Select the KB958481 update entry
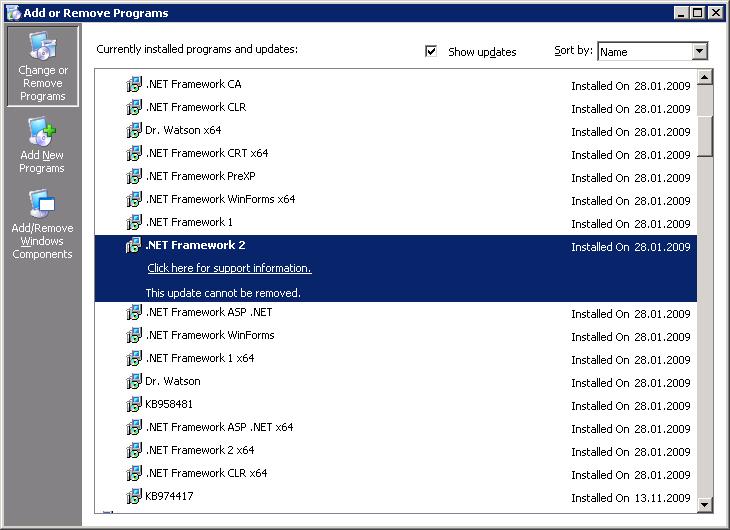Screen dimensions: 730x530 click(396, 404)
